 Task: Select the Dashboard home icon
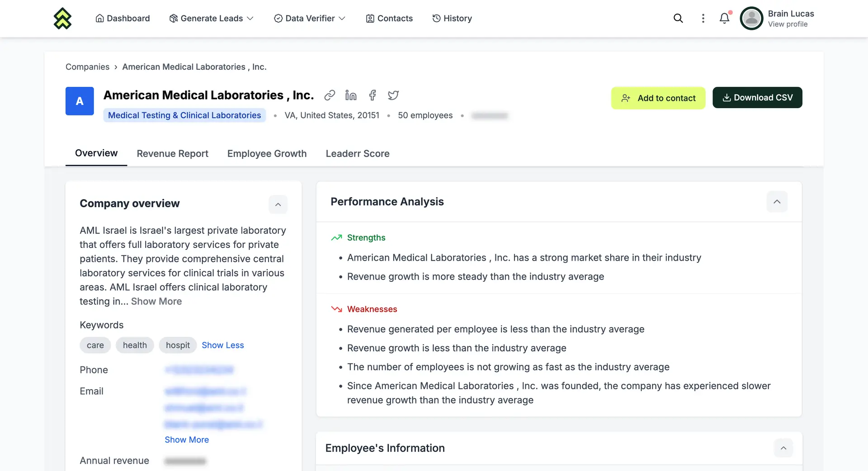(x=100, y=18)
